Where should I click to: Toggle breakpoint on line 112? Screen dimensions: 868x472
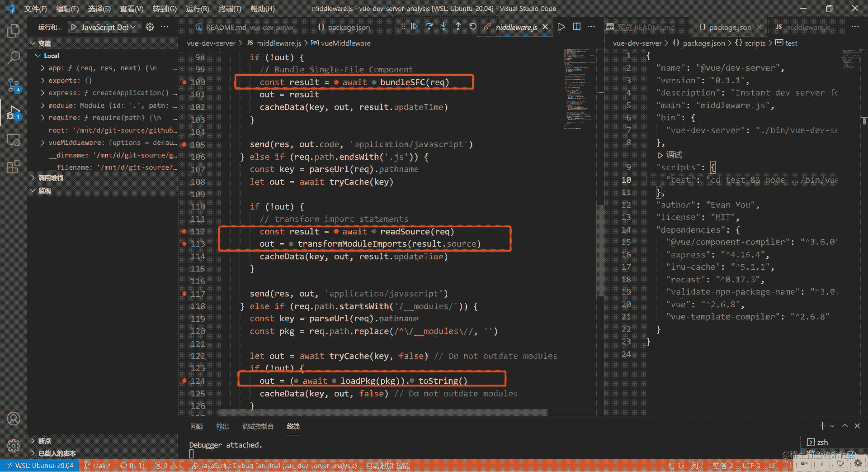[184, 231]
